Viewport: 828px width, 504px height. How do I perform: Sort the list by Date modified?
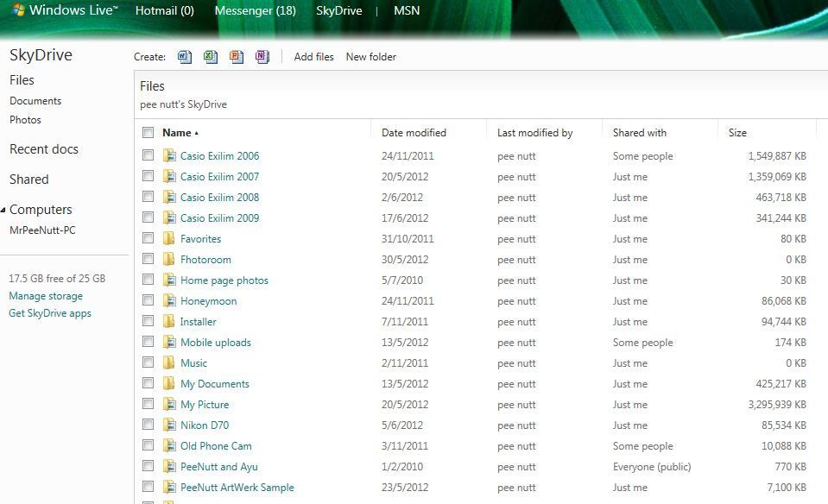click(x=414, y=133)
